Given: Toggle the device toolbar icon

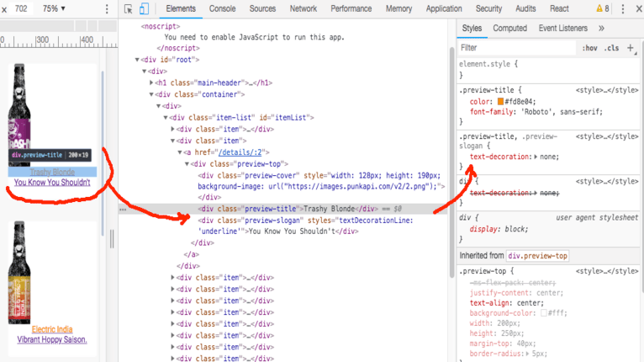Looking at the screenshot, I should (144, 8).
